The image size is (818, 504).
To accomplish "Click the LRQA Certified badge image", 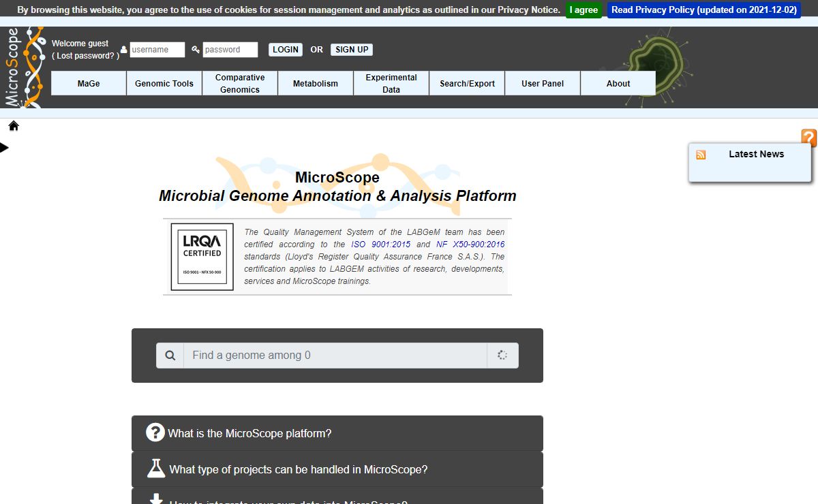I will point(202,257).
